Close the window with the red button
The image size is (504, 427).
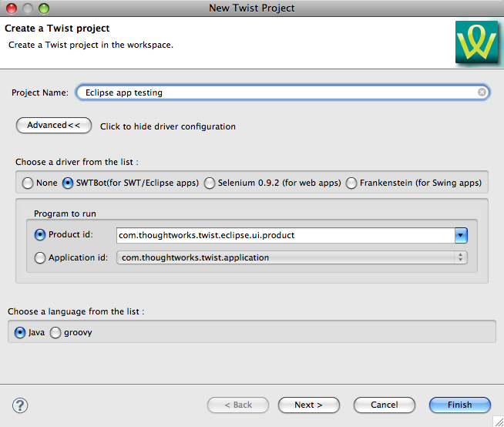[x=12, y=8]
